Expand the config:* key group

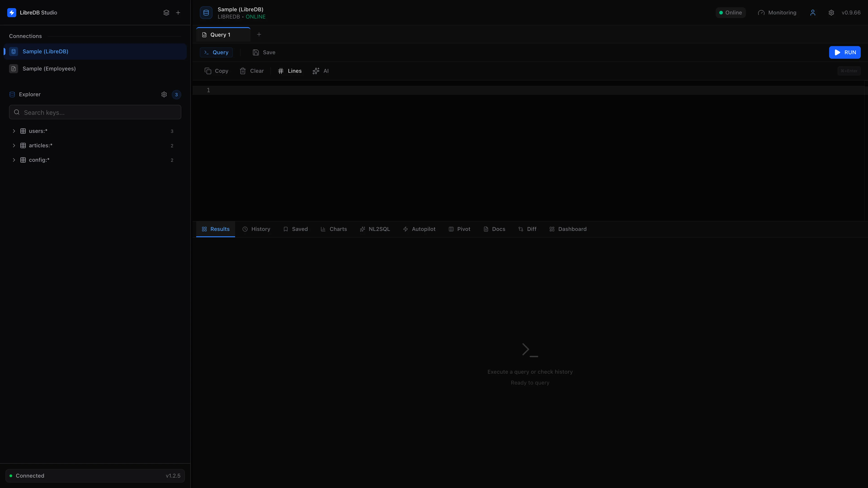(14, 160)
